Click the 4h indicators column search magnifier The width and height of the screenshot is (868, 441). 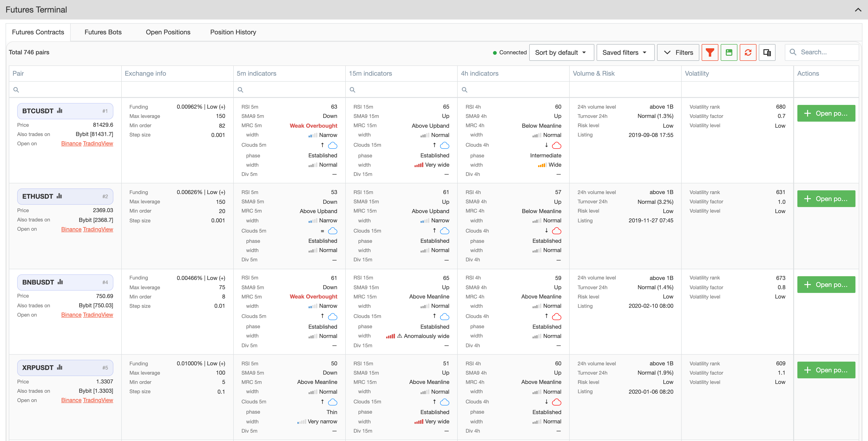coord(464,90)
